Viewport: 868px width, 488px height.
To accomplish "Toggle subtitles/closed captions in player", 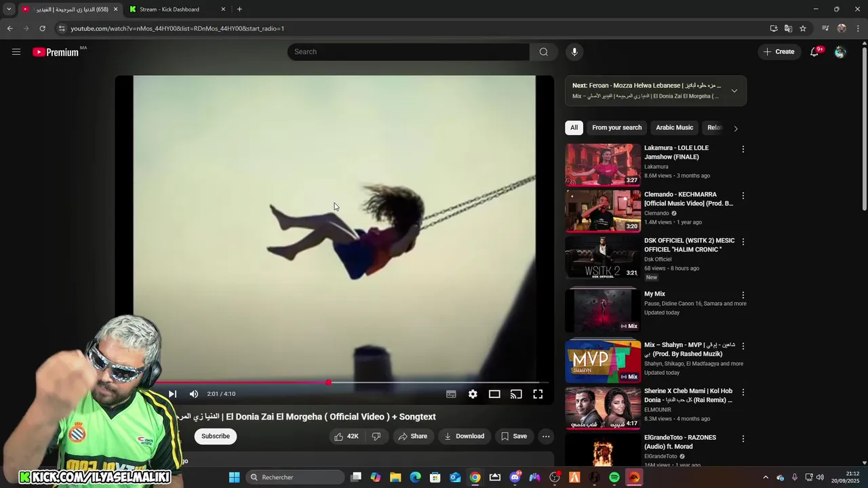I will coord(451,394).
